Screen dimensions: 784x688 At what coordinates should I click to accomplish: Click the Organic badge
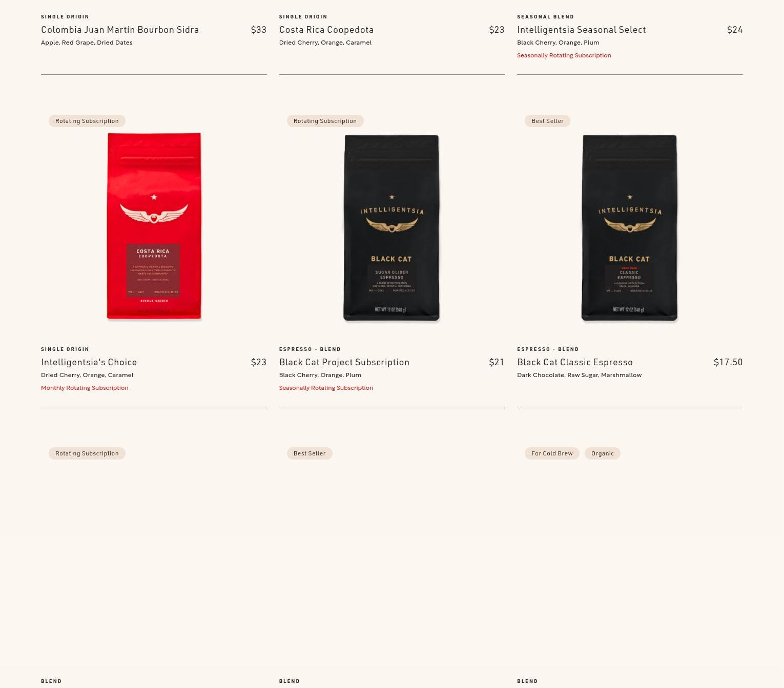(603, 453)
